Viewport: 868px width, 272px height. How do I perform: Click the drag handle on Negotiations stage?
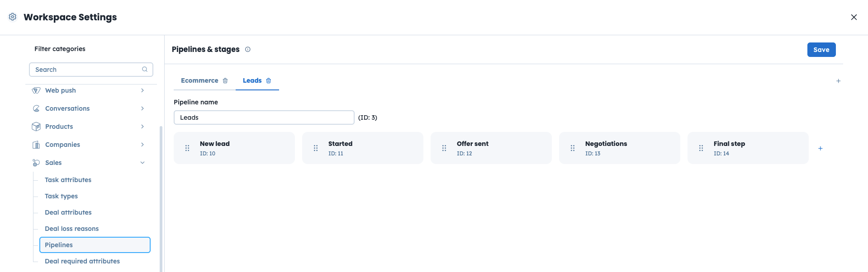point(573,148)
